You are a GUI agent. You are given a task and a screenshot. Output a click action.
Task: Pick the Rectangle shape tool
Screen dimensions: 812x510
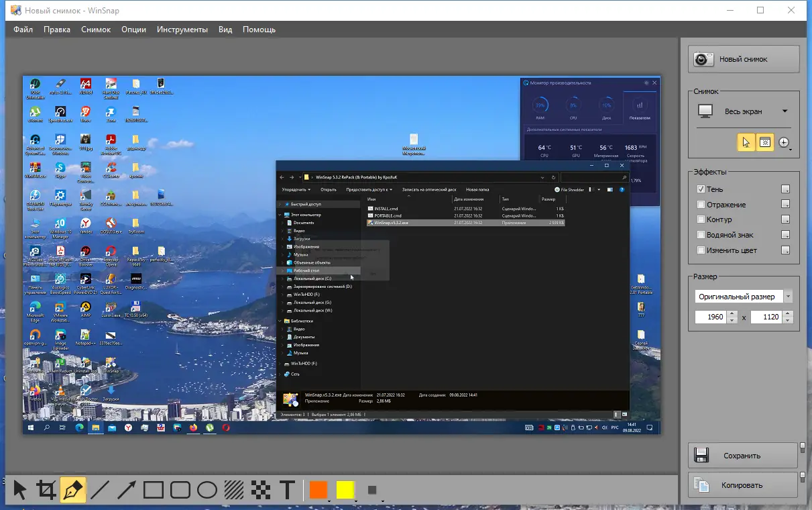click(154, 490)
